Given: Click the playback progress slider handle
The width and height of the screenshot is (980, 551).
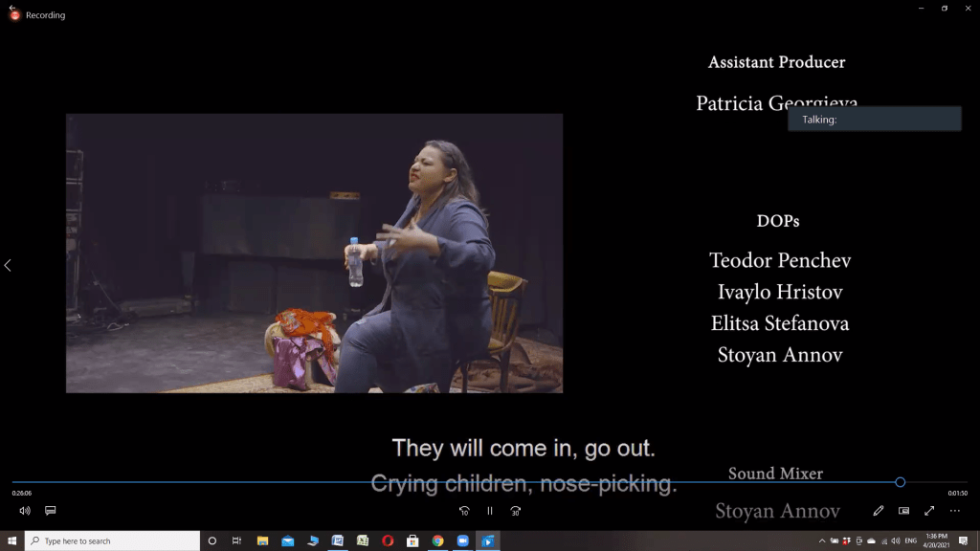Looking at the screenshot, I should coord(900,482).
